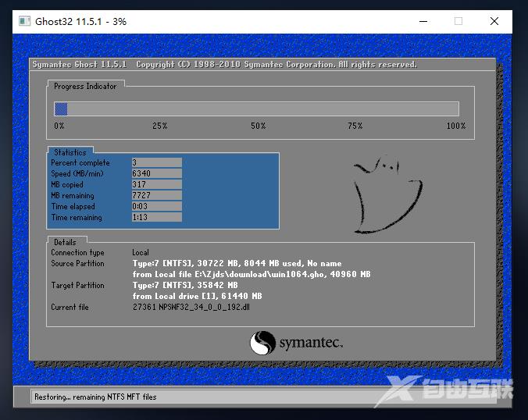Minimize the Ghost32 window
The width and height of the screenshot is (528, 420).
tap(422, 21)
